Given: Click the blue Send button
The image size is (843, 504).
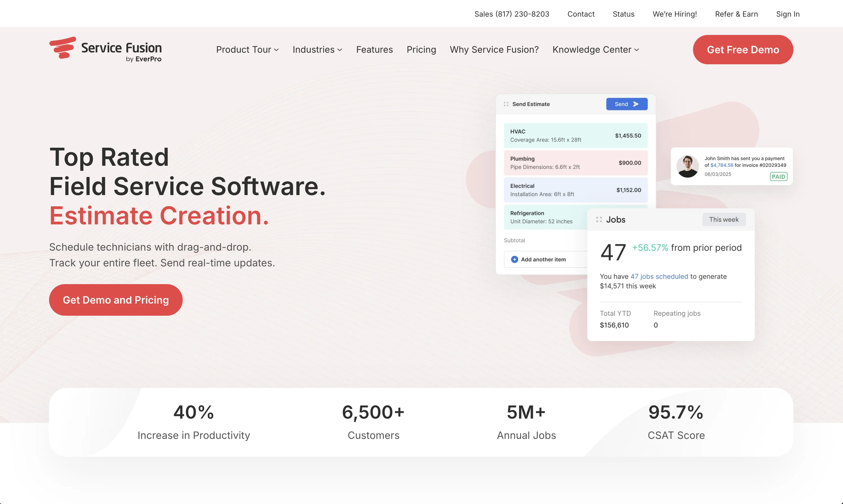Looking at the screenshot, I should pyautogui.click(x=627, y=104).
